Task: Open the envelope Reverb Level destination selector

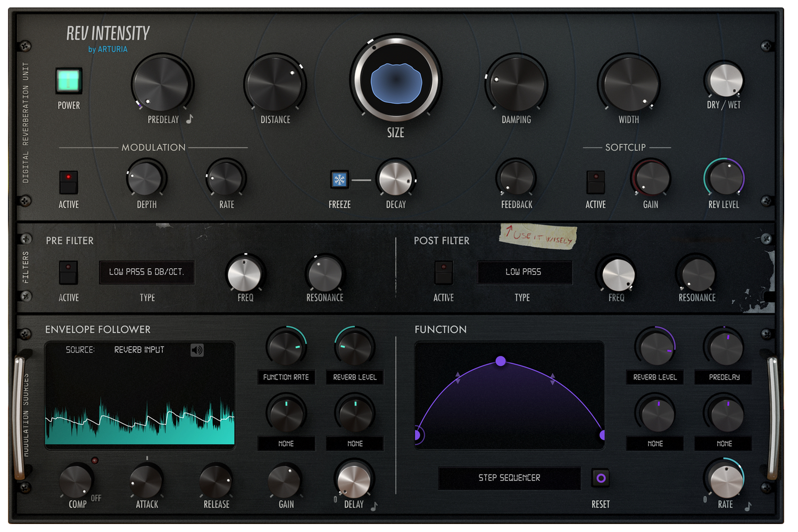Action: point(355,377)
